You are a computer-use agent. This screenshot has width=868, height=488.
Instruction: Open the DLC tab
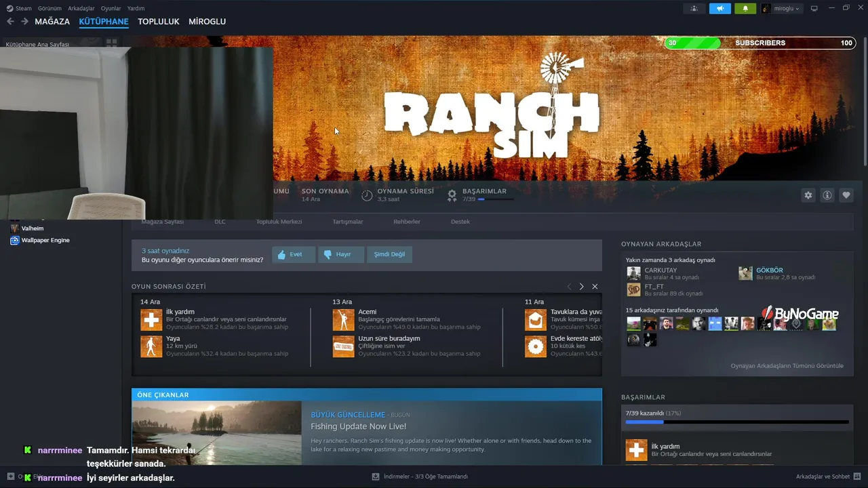220,222
